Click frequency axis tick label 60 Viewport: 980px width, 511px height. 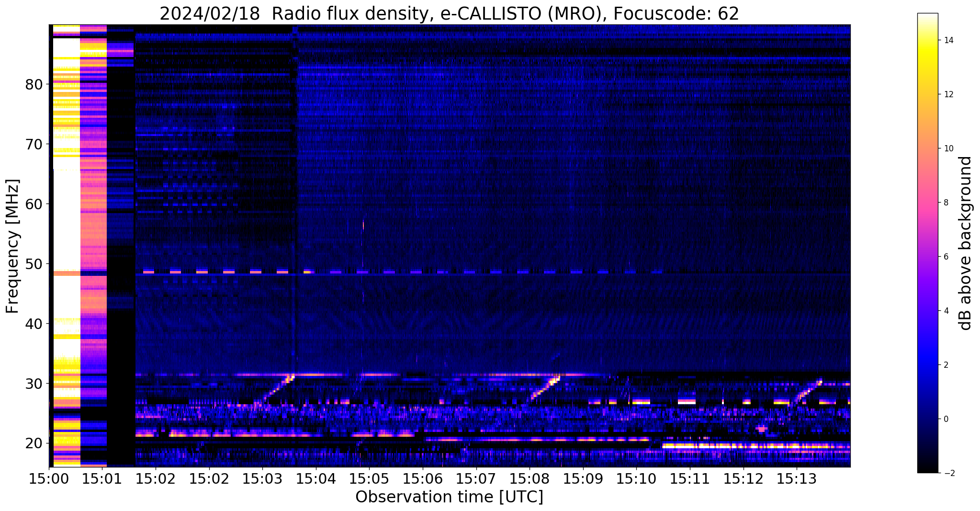pos(34,204)
